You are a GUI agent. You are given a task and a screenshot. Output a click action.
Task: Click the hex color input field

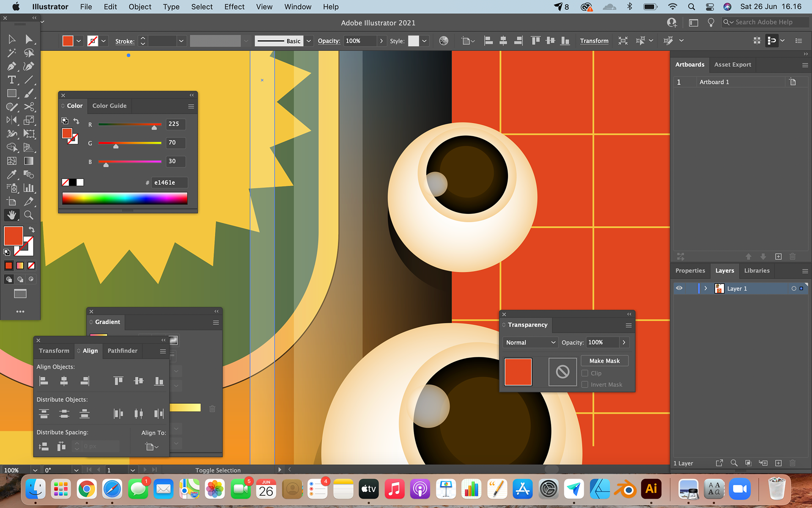[169, 182]
